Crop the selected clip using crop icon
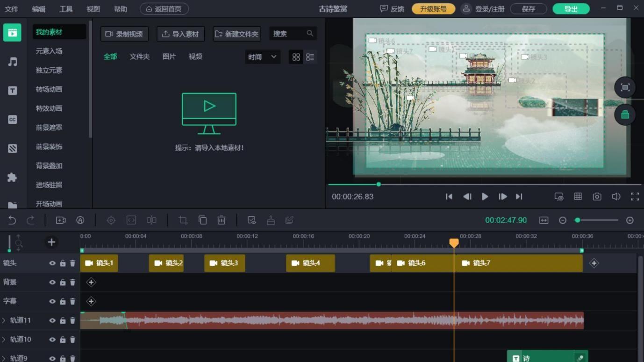Viewport: 644px width, 362px height. 183,220
